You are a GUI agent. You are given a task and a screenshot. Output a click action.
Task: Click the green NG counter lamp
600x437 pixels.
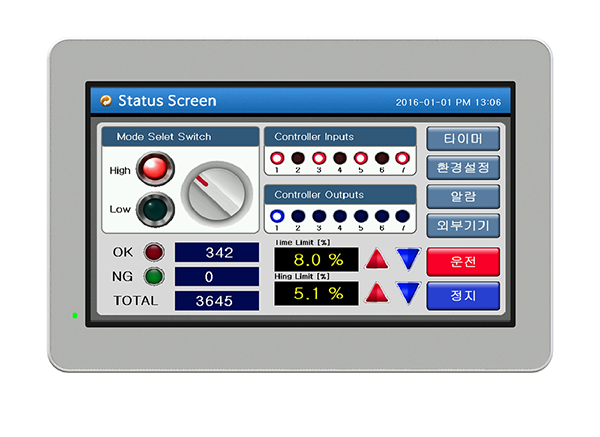click(x=154, y=276)
